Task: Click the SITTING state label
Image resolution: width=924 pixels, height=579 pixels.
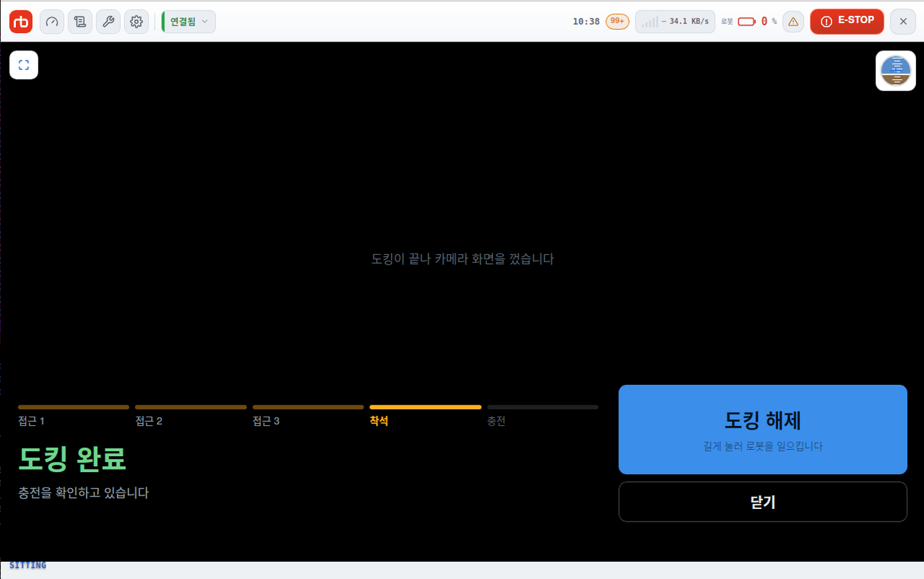Action: (x=28, y=565)
